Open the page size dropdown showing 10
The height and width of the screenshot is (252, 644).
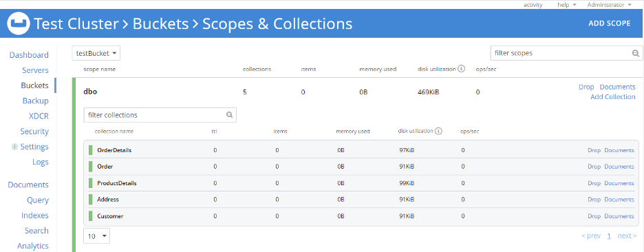[x=96, y=236]
